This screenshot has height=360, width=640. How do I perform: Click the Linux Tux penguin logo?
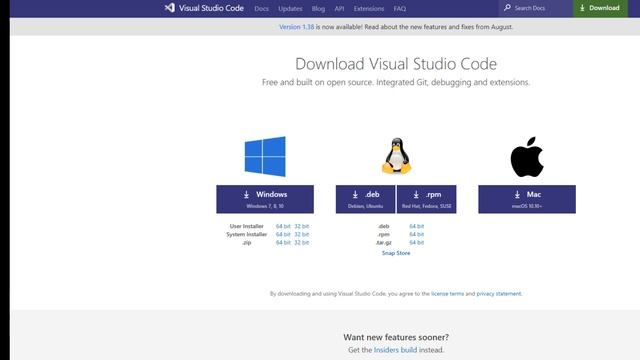coord(396,156)
